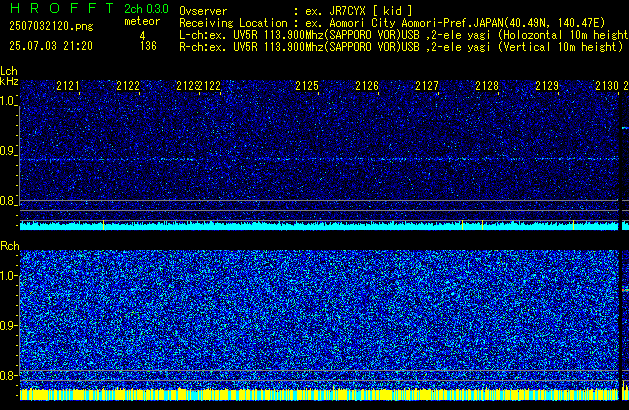Viewport: 629px width, 410px height.
Task: Click the 'Rch' channel label
Action: click(10, 246)
